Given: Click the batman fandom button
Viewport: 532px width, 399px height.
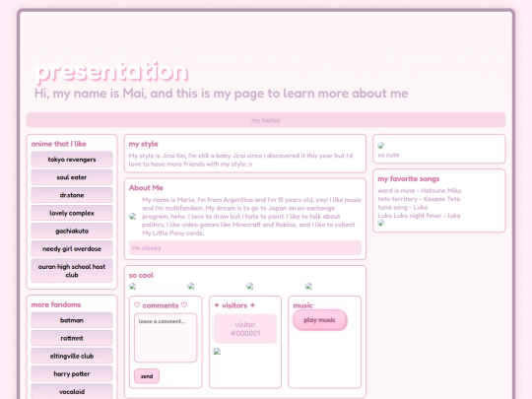Looking at the screenshot, I should coord(72,320).
